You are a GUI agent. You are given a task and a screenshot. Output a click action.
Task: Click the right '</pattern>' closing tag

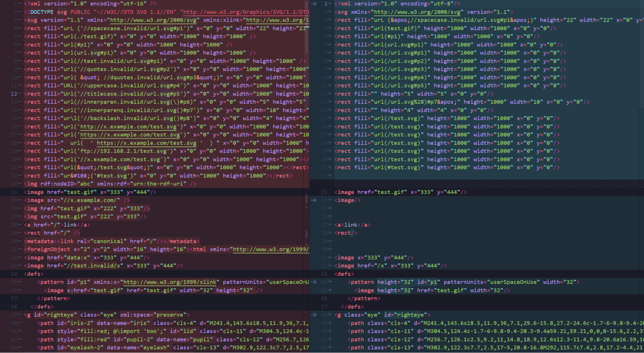pyautogui.click(x=364, y=298)
